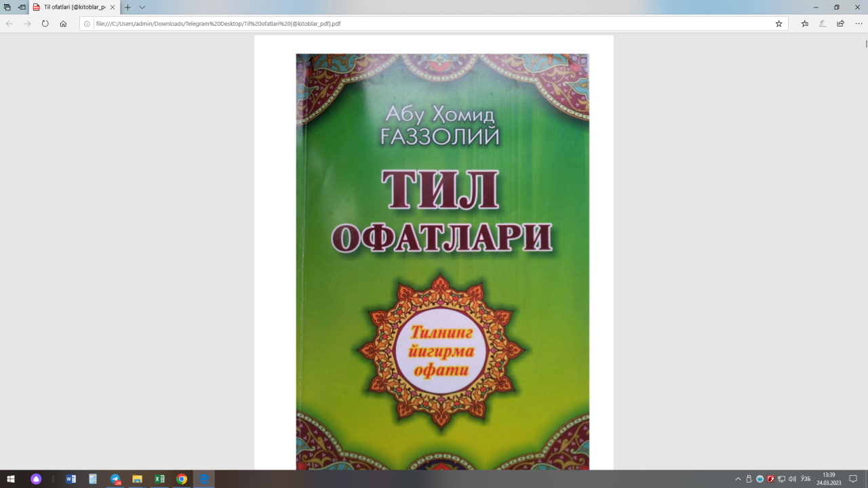
Task: Open the tabs you've set aside
Action: tap(7, 7)
